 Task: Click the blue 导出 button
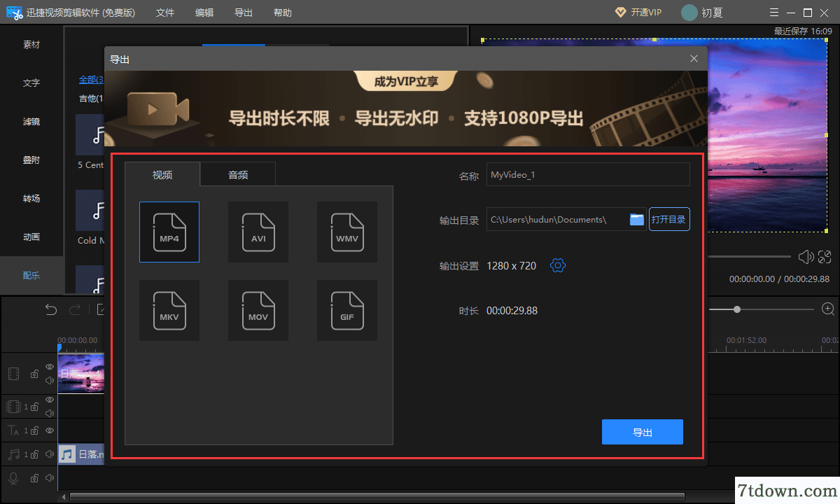[x=643, y=432]
